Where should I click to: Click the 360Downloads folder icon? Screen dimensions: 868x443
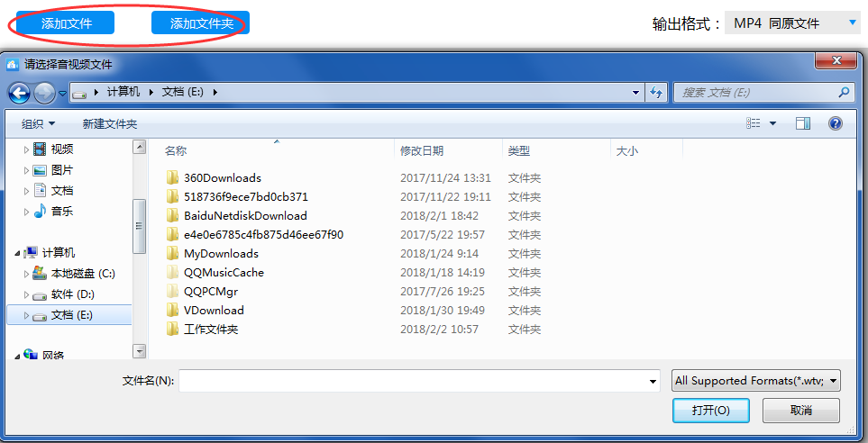173,177
